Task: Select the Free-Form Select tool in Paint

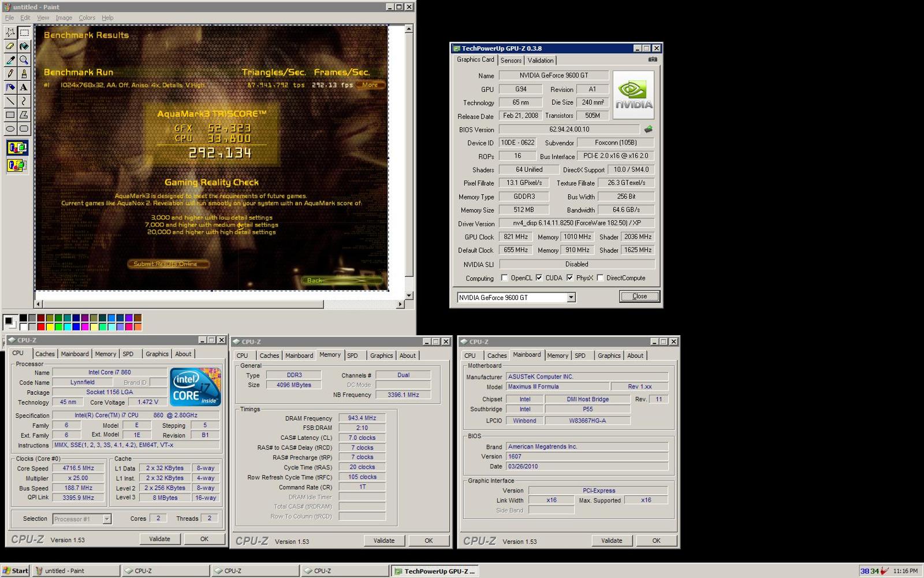Action: [x=10, y=32]
